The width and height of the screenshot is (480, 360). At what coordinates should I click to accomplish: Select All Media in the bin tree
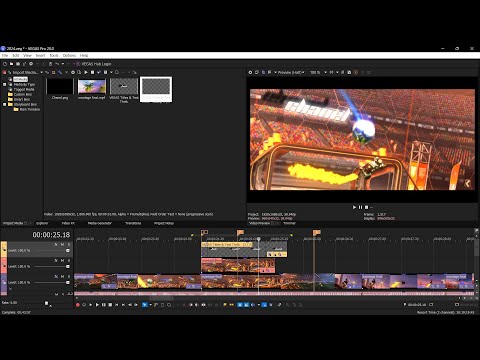pyautogui.click(x=20, y=79)
